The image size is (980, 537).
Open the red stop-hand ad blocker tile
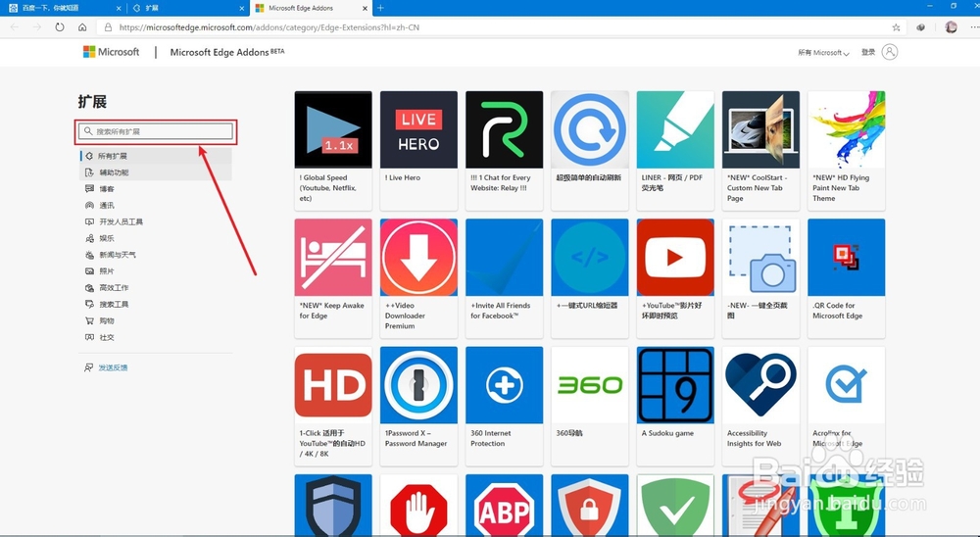418,505
